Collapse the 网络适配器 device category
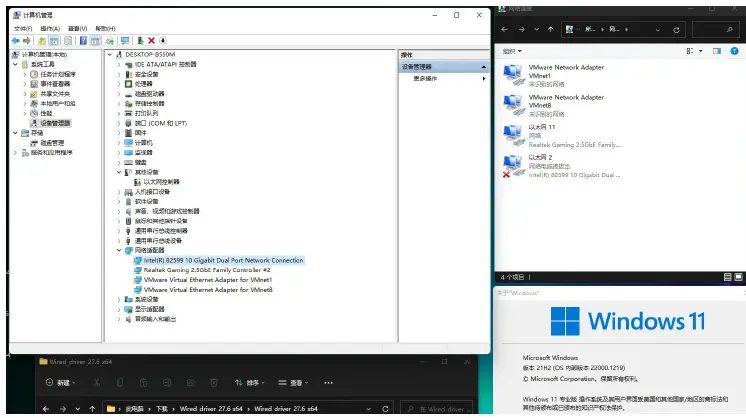This screenshot has width=746, height=418. pyautogui.click(x=119, y=251)
